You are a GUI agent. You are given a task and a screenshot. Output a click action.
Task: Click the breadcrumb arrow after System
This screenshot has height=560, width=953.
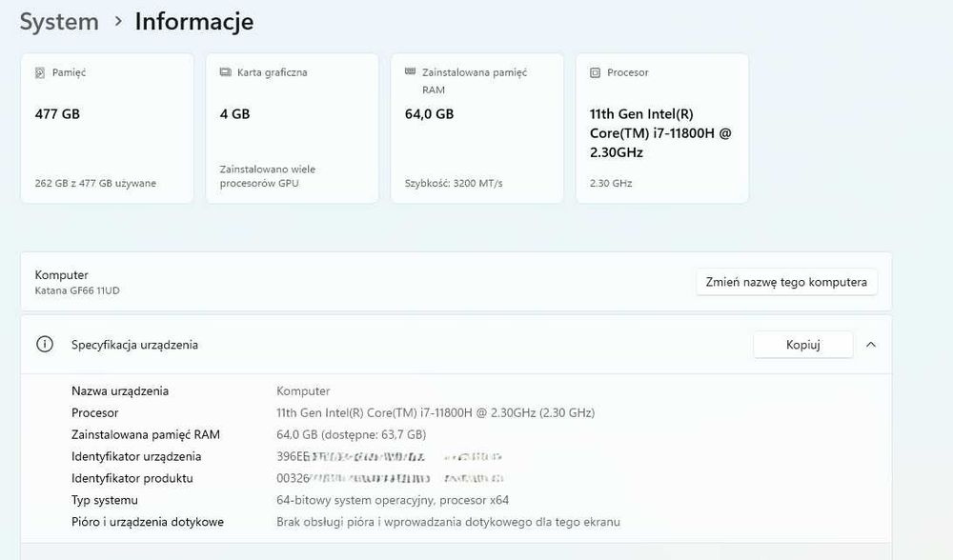coord(118,21)
